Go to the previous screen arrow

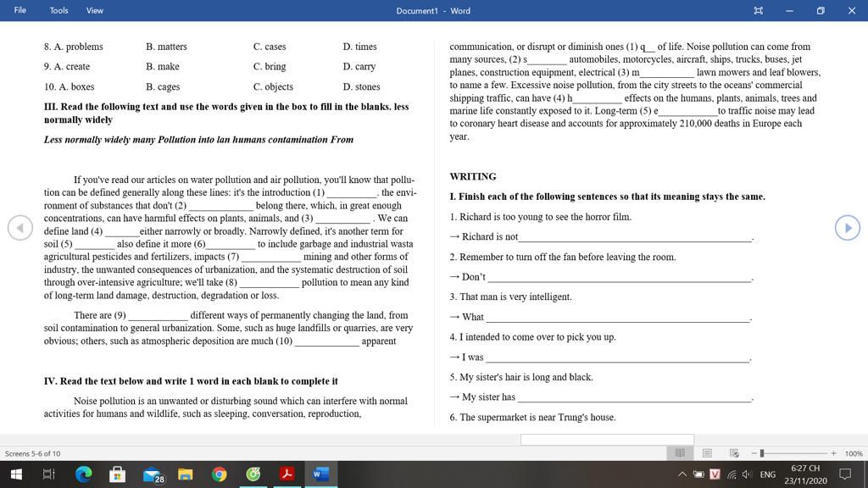coord(20,228)
